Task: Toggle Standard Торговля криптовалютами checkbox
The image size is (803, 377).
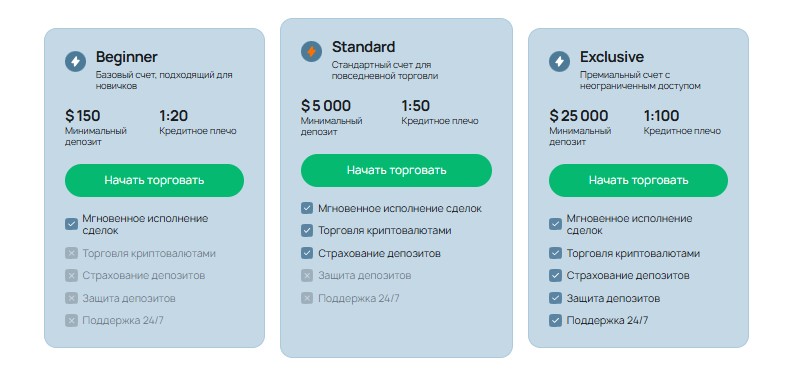Action: click(307, 231)
